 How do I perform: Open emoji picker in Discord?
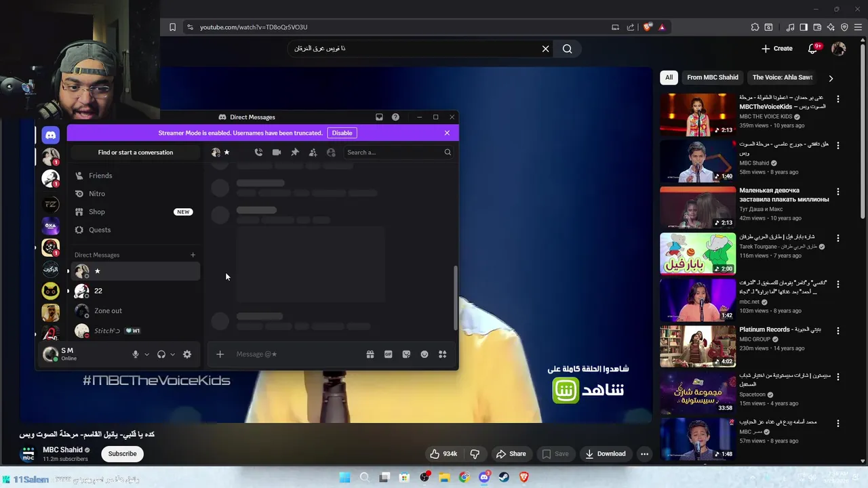tap(425, 354)
